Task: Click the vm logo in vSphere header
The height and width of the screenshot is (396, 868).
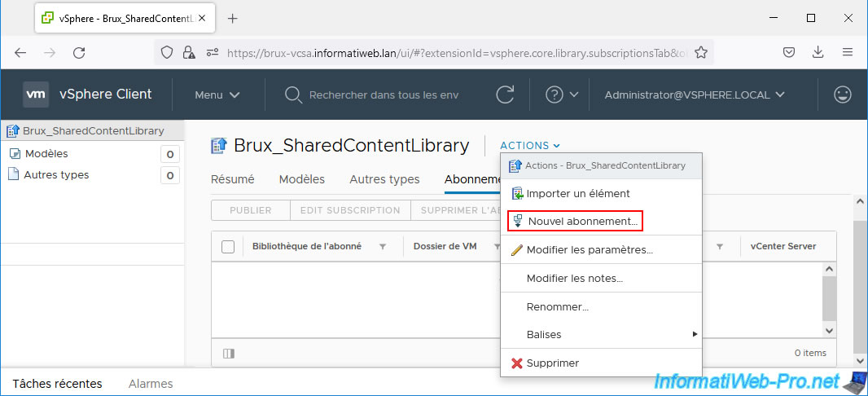Action: pos(36,95)
